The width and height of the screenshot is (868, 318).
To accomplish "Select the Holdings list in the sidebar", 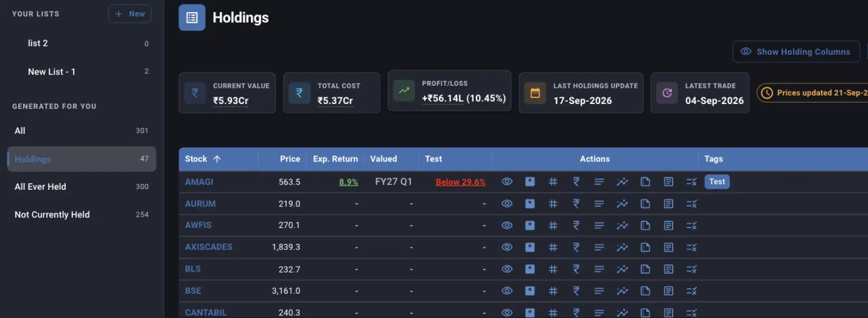I will click(82, 159).
